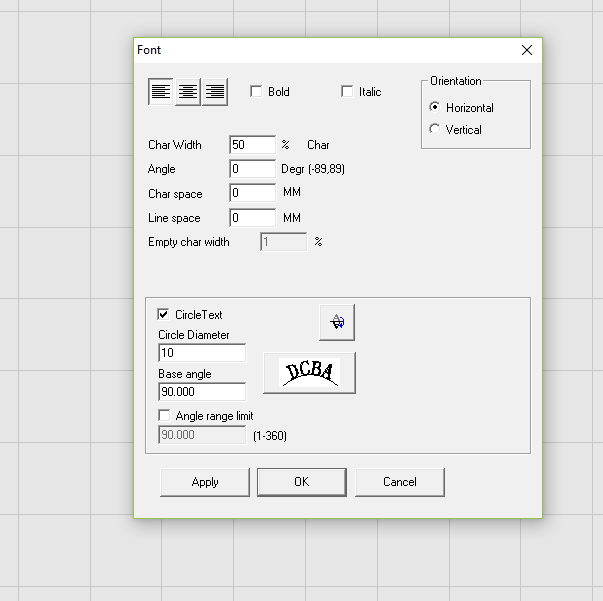Select the center text alignment icon
The width and height of the screenshot is (603, 601).
coord(187,92)
